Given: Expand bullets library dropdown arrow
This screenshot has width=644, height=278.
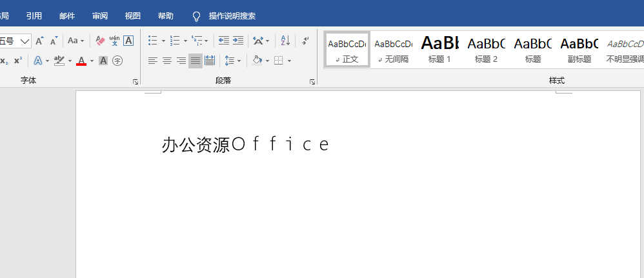Looking at the screenshot, I should 163,41.
